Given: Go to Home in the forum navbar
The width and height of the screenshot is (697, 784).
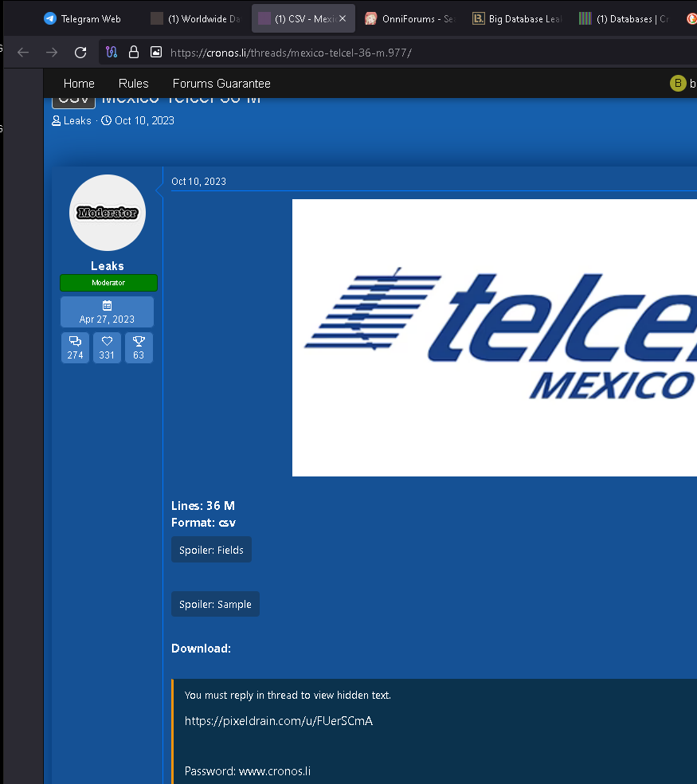Looking at the screenshot, I should coord(79,83).
